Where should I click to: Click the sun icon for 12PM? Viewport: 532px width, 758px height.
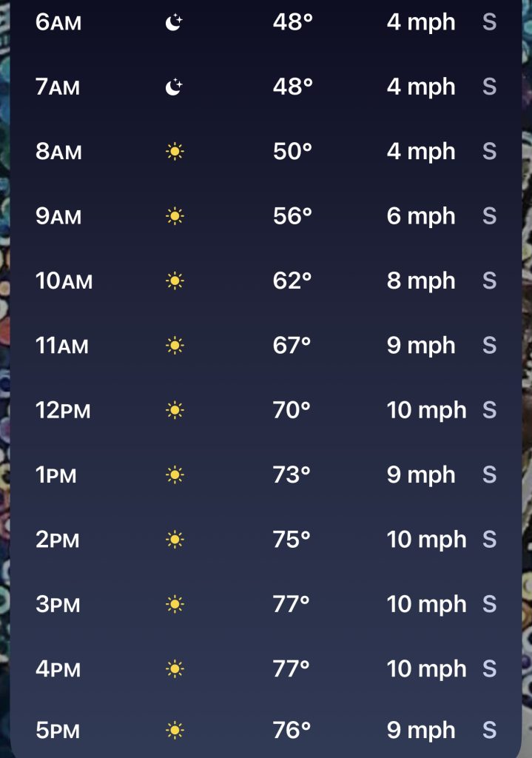[x=175, y=410]
